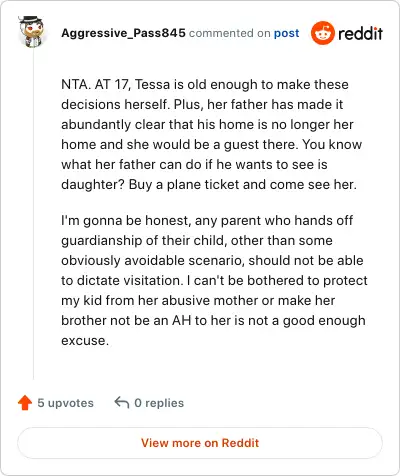Click the curved reply arrow icon

(122, 402)
